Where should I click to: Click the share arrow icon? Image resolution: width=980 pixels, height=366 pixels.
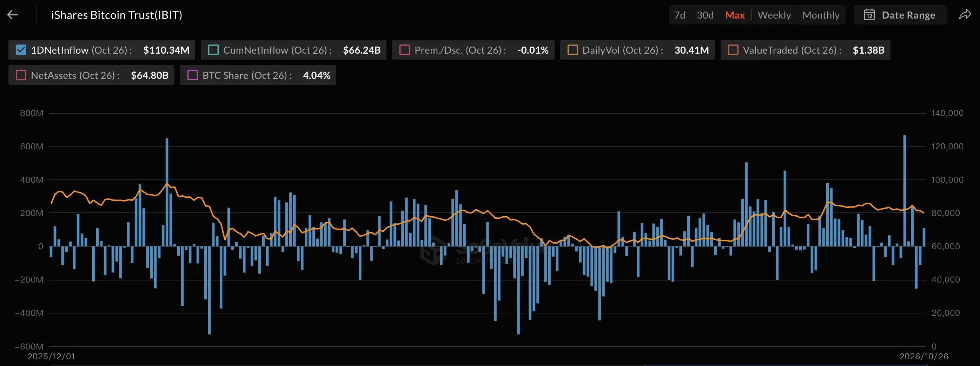tap(965, 15)
